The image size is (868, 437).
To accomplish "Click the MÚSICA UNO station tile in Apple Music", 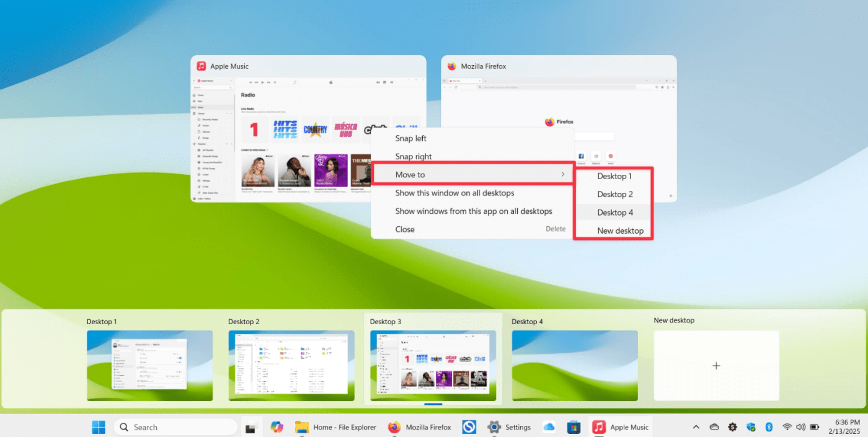I will (345, 130).
